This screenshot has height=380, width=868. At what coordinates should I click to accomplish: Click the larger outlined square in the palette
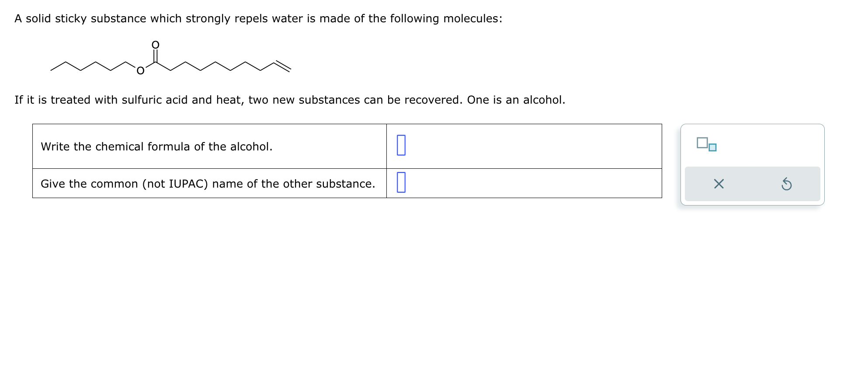(702, 143)
